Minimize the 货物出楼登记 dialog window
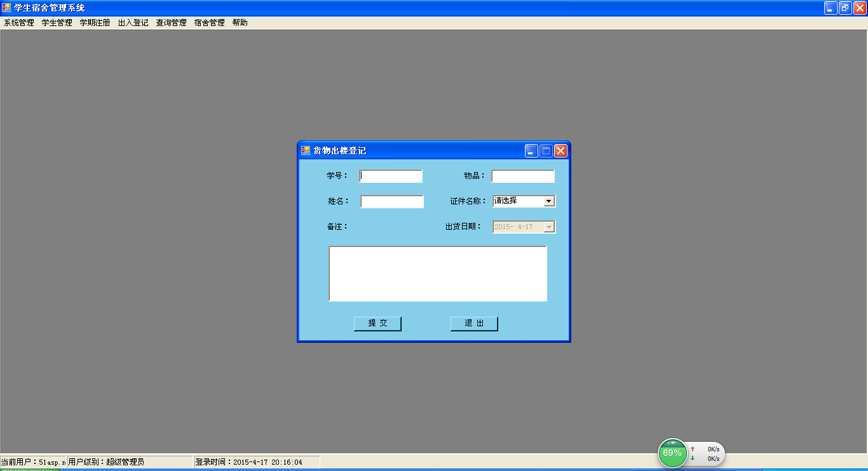 (531, 150)
